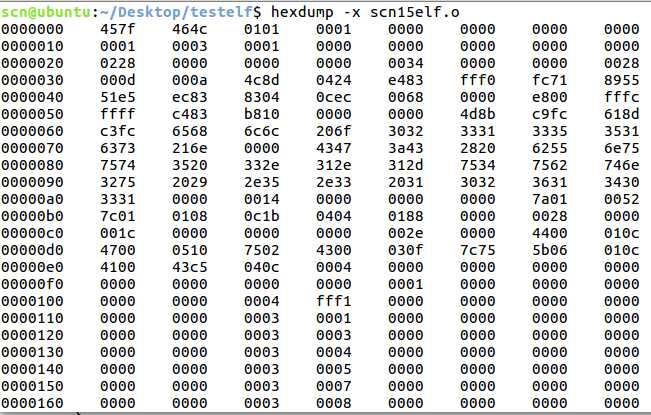The image size is (651, 415).
Task: Select offset label 0000040
Action: (x=32, y=97)
